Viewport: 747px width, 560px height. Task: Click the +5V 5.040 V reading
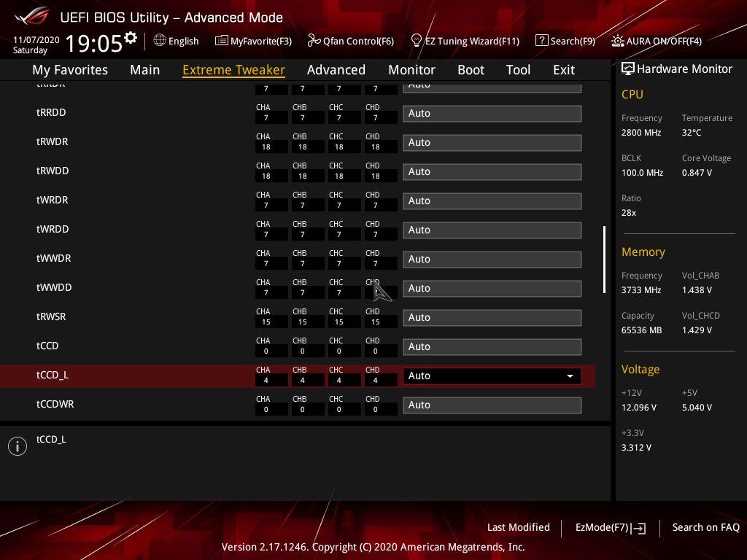pyautogui.click(x=697, y=408)
